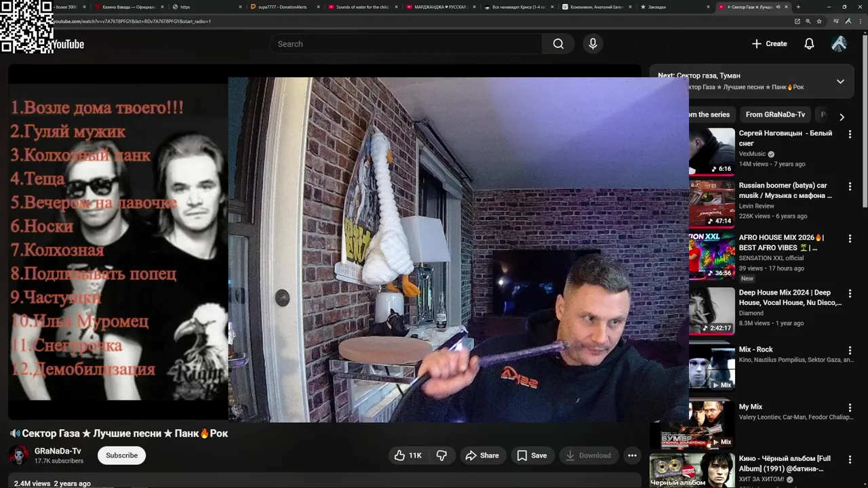Start voice search with microphone icon
Viewport: 868px width, 488px height.
click(x=593, y=44)
